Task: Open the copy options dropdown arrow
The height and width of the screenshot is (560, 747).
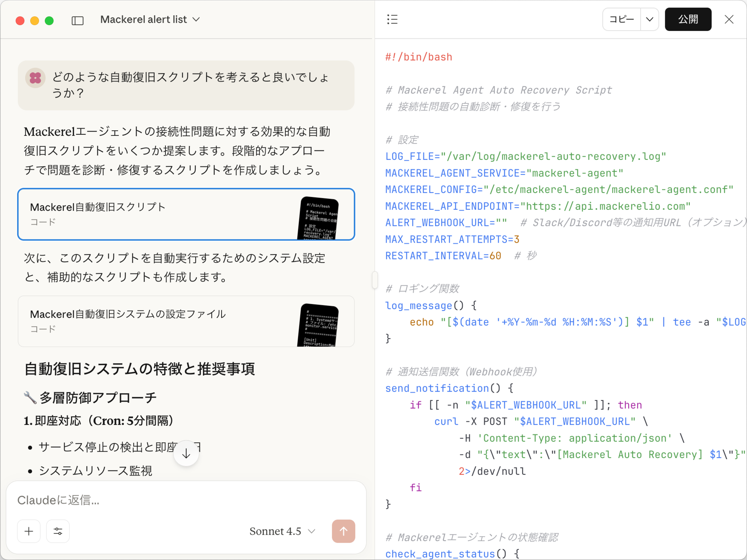Action: (x=650, y=19)
